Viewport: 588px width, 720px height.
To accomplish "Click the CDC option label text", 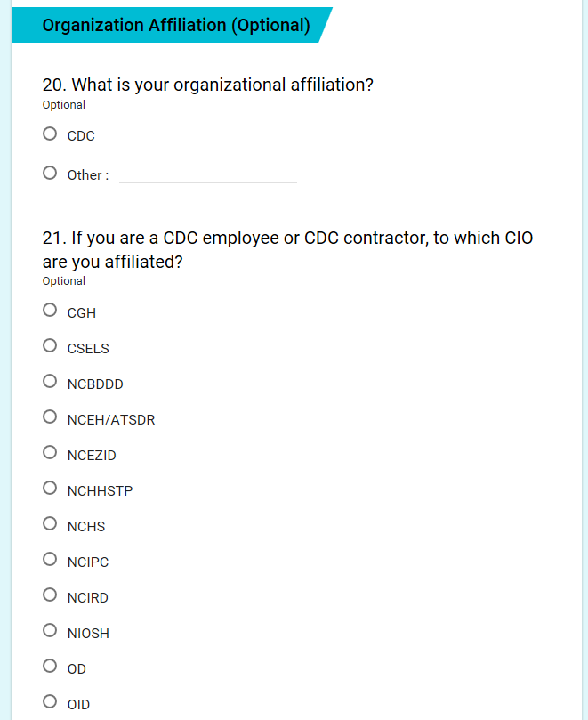I will 81,136.
